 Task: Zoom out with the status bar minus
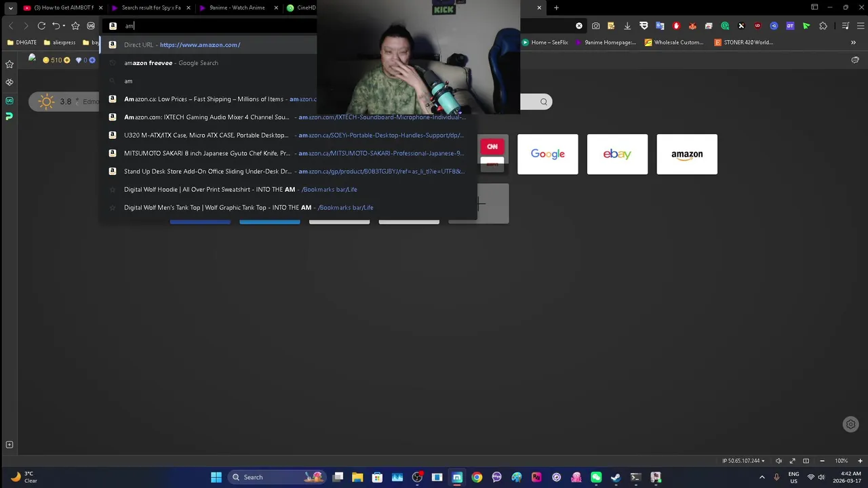[x=823, y=461]
